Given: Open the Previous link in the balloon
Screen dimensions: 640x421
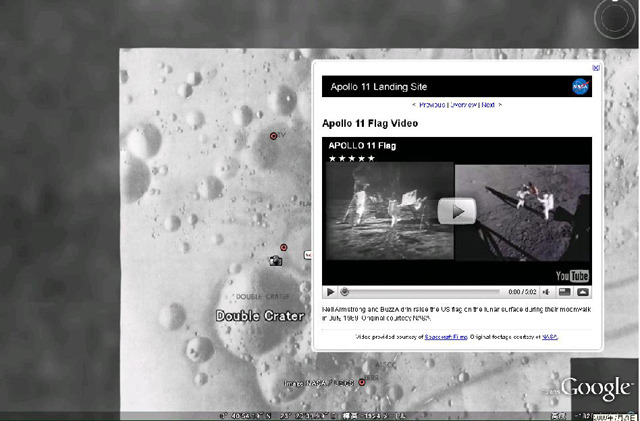Looking at the screenshot, I should [432, 105].
